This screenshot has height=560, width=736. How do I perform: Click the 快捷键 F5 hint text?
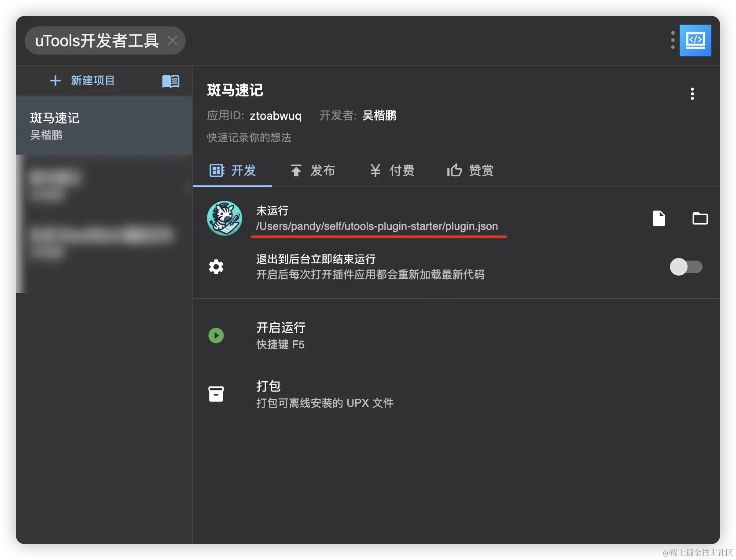tap(280, 344)
